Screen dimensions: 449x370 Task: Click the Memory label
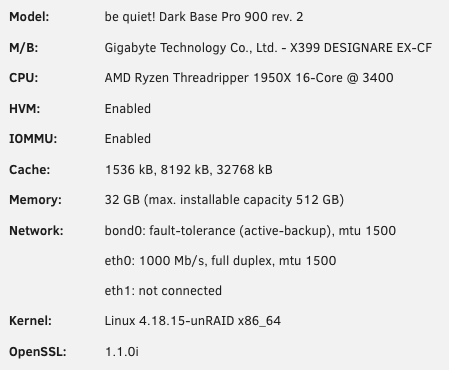pos(35,200)
